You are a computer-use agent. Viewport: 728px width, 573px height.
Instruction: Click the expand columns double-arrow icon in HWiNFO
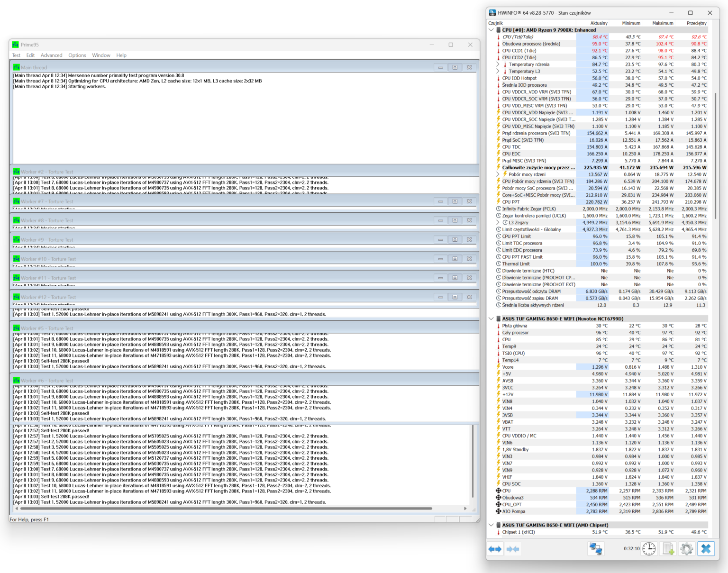click(495, 549)
